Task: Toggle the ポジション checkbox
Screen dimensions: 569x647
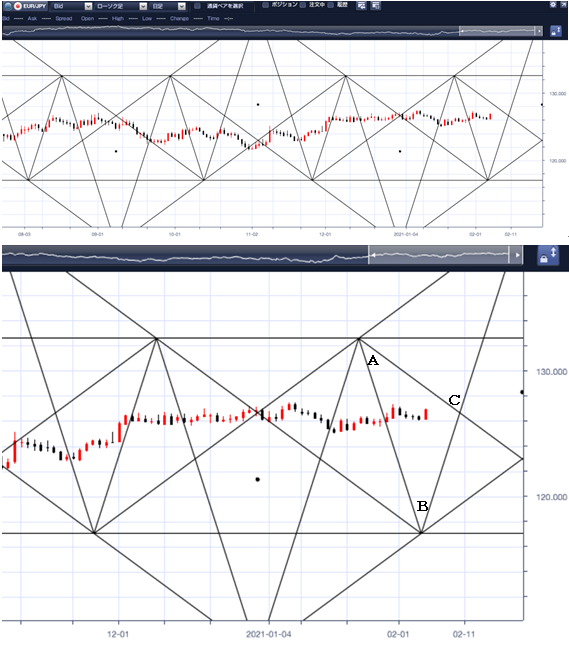Action: (266, 5)
